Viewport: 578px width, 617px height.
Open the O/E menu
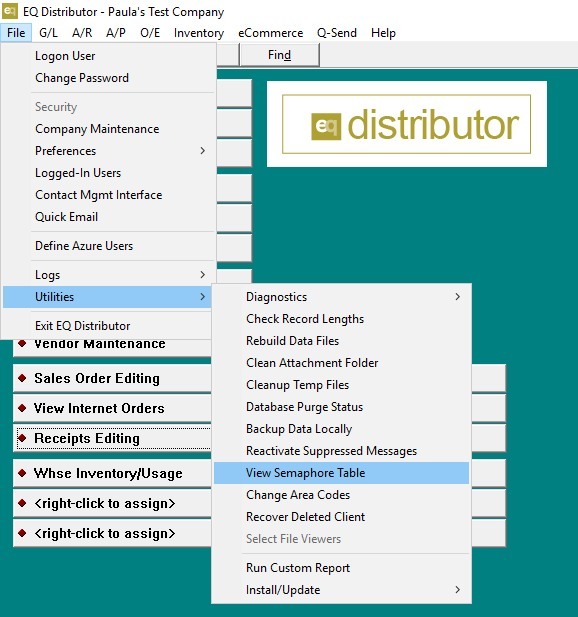pos(150,33)
